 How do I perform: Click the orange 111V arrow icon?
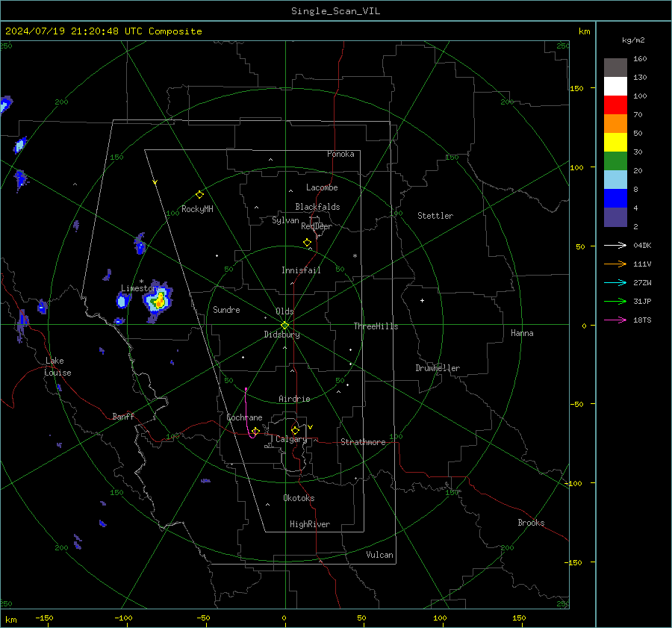click(x=615, y=264)
